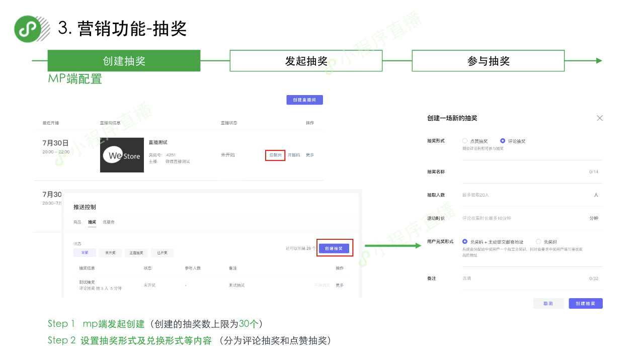Image resolution: width=644 pixels, height=362 pixels.
Task: Open the 控制台 link for 直播测试
Action: pyautogui.click(x=275, y=155)
